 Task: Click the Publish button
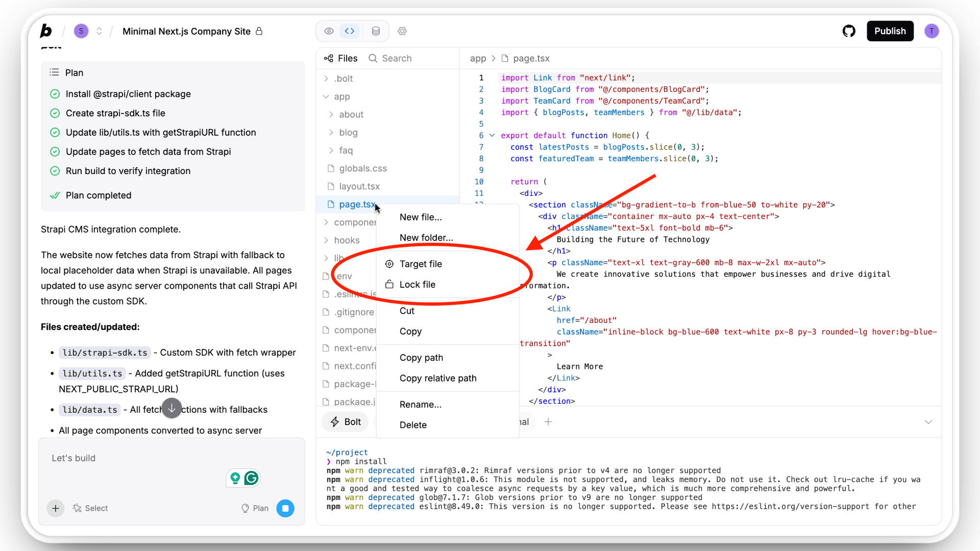[890, 31]
